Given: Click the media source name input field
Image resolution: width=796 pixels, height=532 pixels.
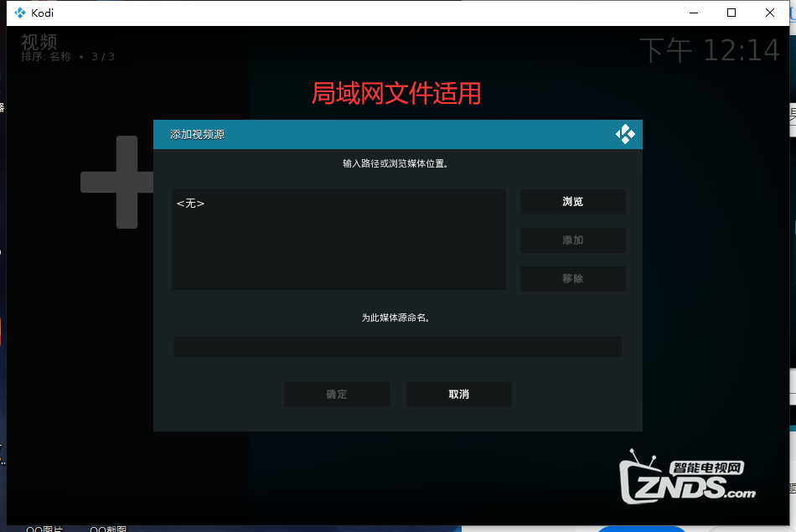Looking at the screenshot, I should (397, 345).
